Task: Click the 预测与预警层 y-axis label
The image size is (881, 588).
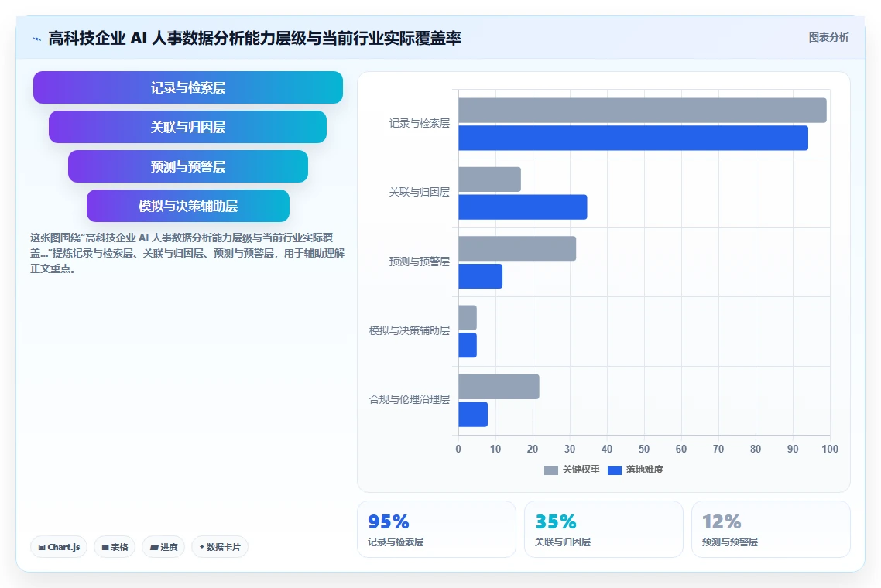Action: point(420,262)
